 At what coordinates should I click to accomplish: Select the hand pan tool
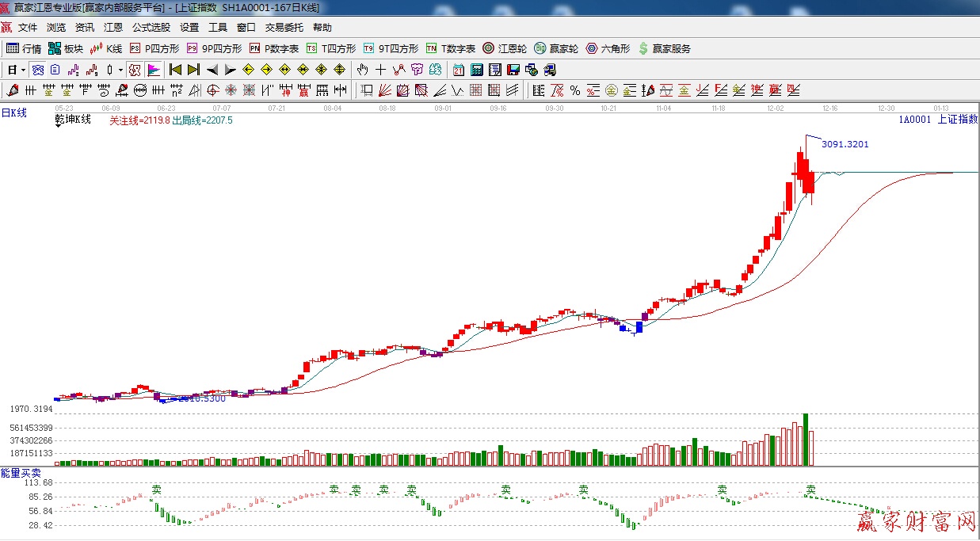tap(363, 70)
